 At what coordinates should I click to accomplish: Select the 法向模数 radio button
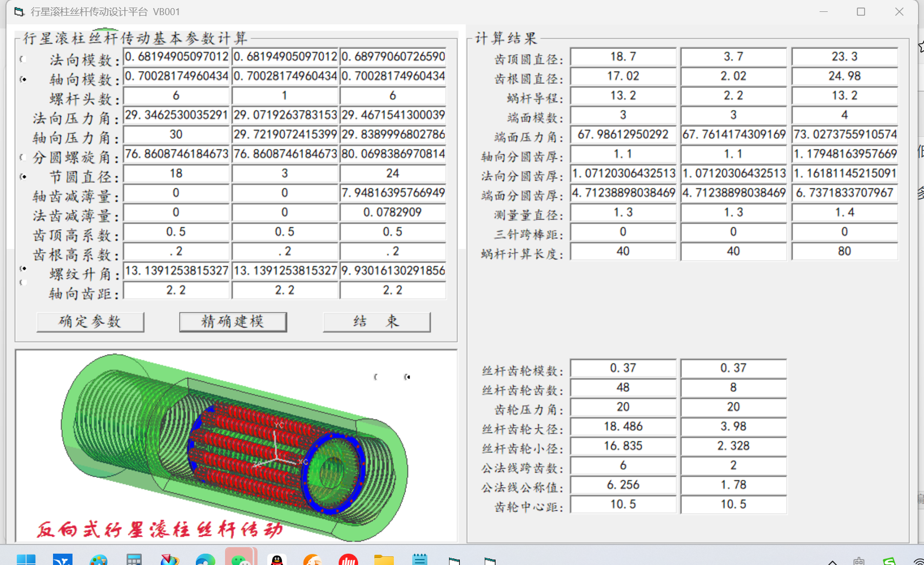pos(23,59)
